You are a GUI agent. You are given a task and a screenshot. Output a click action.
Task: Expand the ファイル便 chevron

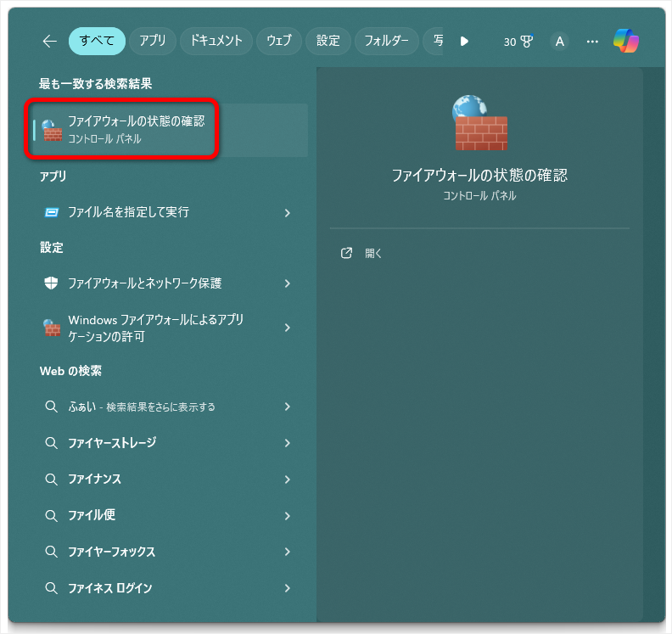288,516
